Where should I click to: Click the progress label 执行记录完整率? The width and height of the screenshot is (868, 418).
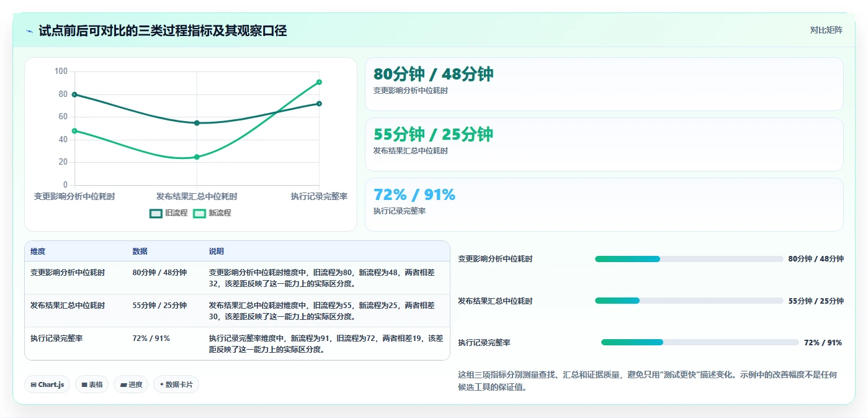(485, 343)
